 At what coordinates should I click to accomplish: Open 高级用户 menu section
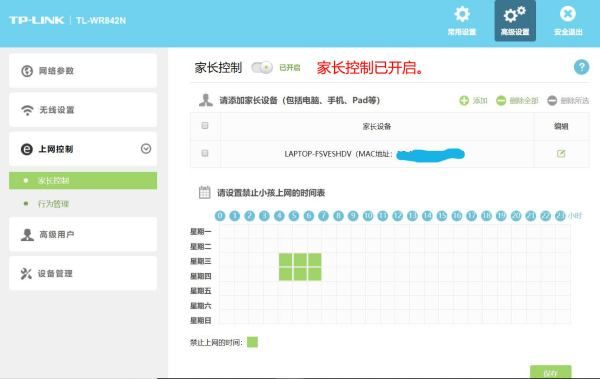[83, 234]
